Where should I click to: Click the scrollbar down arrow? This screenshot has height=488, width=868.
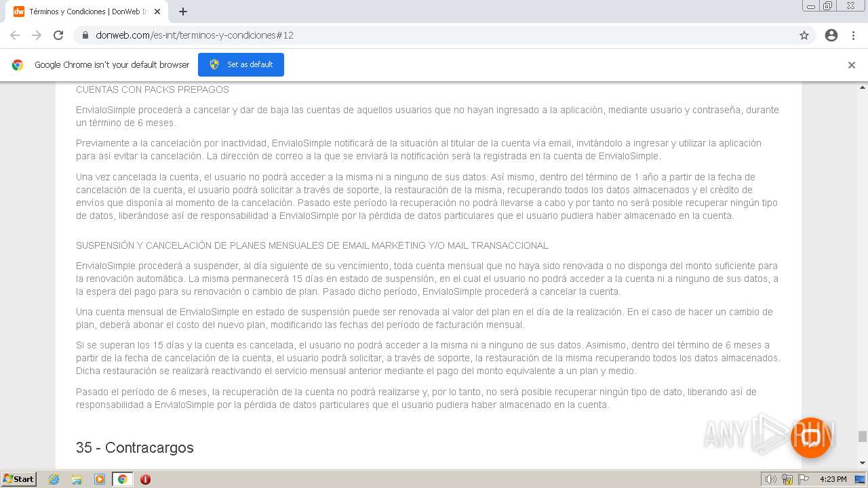pos(863,463)
